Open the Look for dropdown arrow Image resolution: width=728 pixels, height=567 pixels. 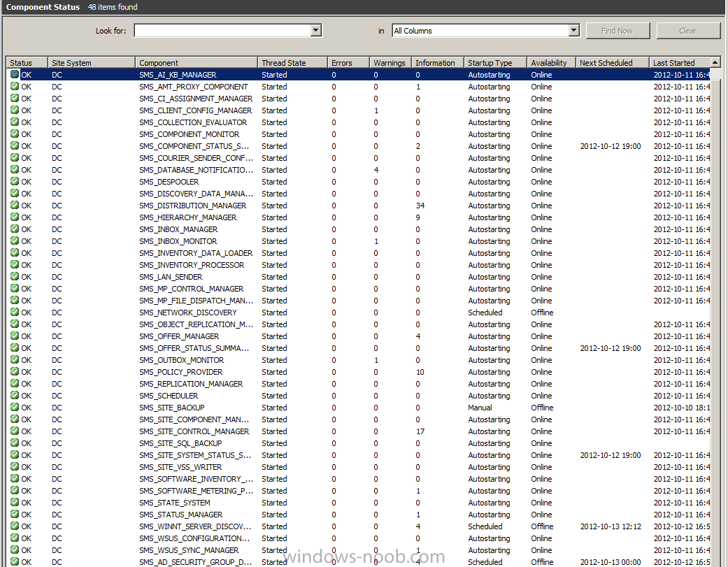[x=315, y=31]
